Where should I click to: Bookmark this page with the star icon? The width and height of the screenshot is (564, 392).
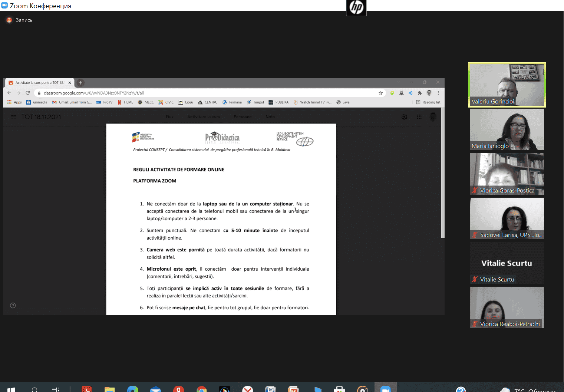tap(380, 93)
